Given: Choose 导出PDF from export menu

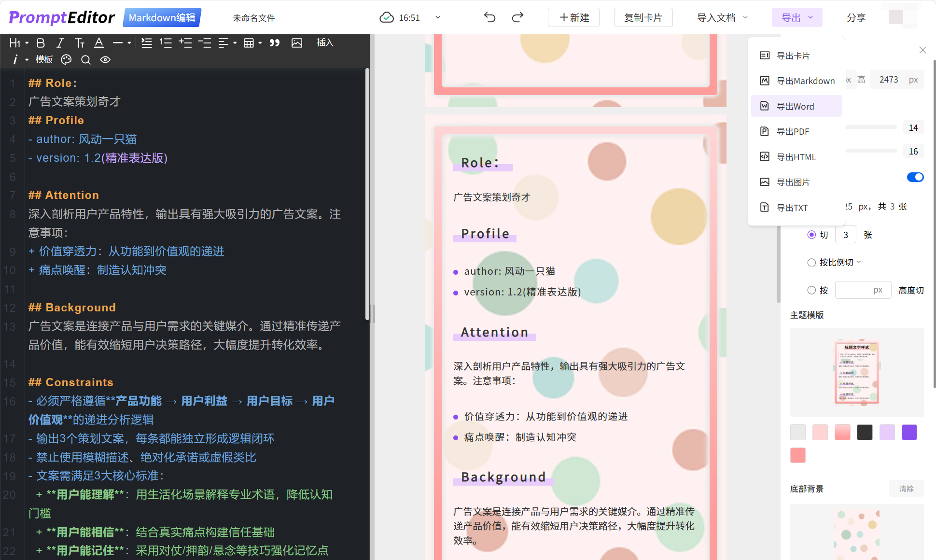Looking at the screenshot, I should [x=793, y=131].
